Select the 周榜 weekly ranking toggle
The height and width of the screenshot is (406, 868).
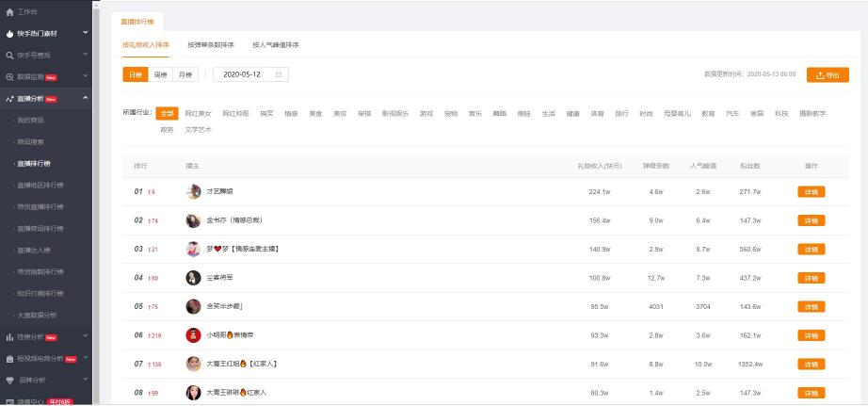coord(161,74)
